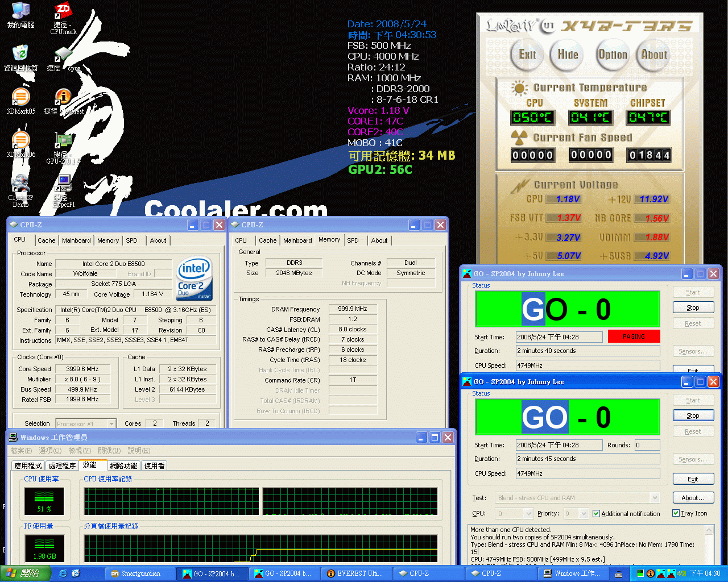Stop the upper SP2004 stress test

pos(693,307)
